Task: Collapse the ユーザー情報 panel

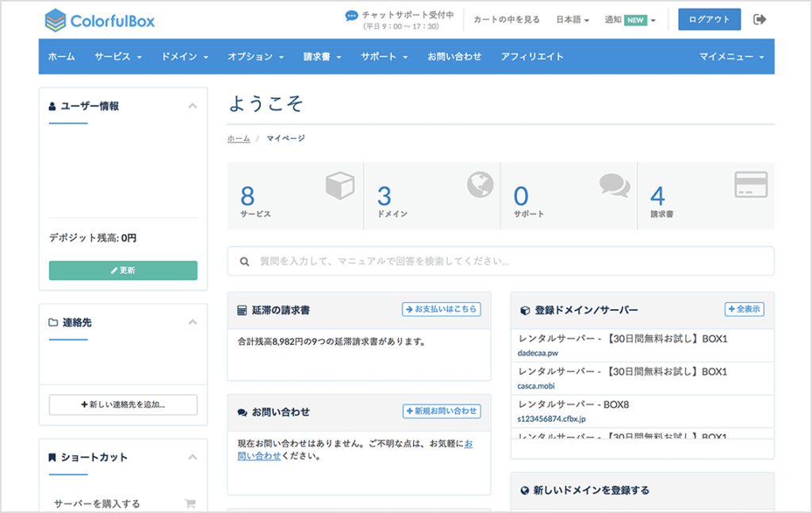Action: tap(194, 104)
